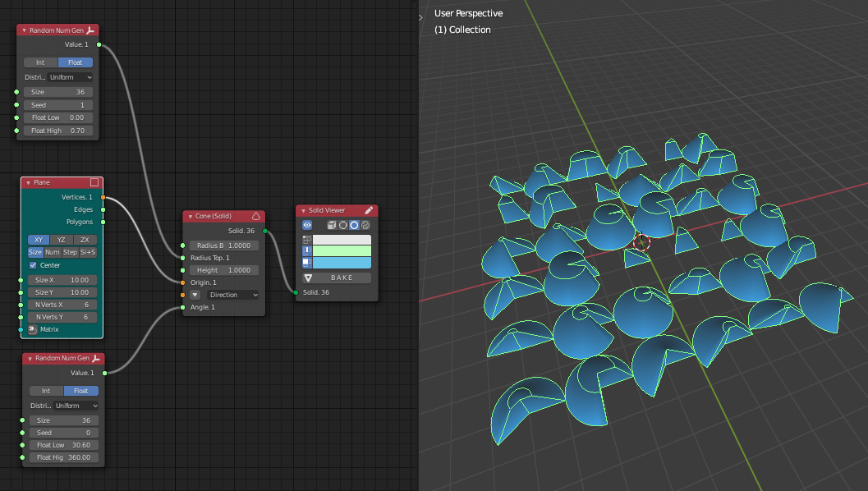Switch bottom Random Num Gen to Int mode
This screenshot has width=868, height=491.
pyautogui.click(x=46, y=391)
